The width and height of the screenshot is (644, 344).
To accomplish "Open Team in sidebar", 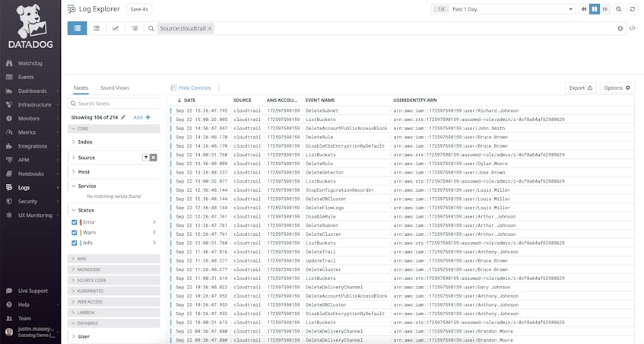I will click(x=24, y=319).
